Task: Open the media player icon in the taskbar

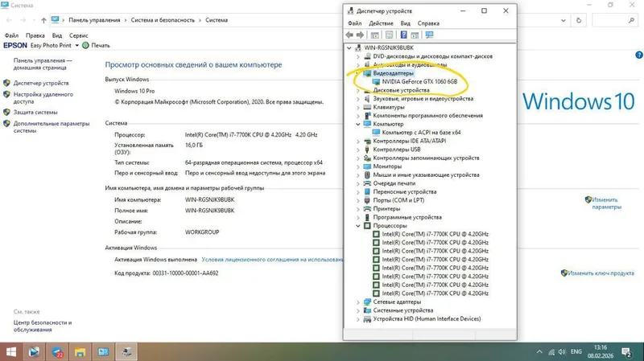Action: point(34,352)
